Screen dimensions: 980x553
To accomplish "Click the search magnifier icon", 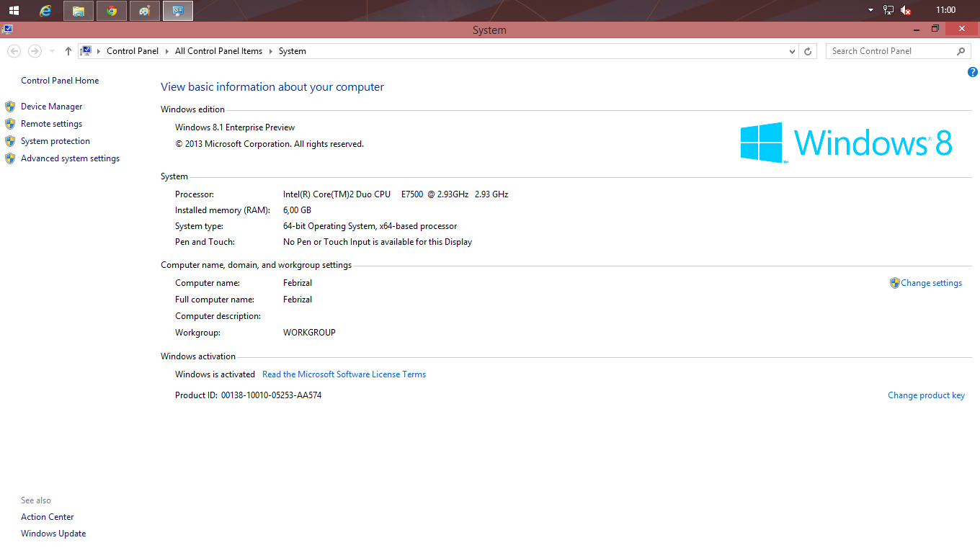I will click(961, 51).
